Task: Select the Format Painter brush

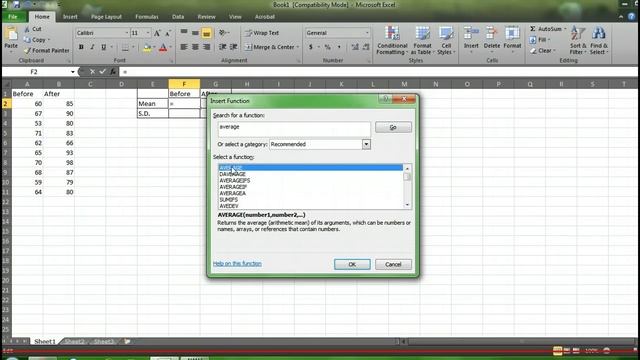Action: (x=27, y=51)
